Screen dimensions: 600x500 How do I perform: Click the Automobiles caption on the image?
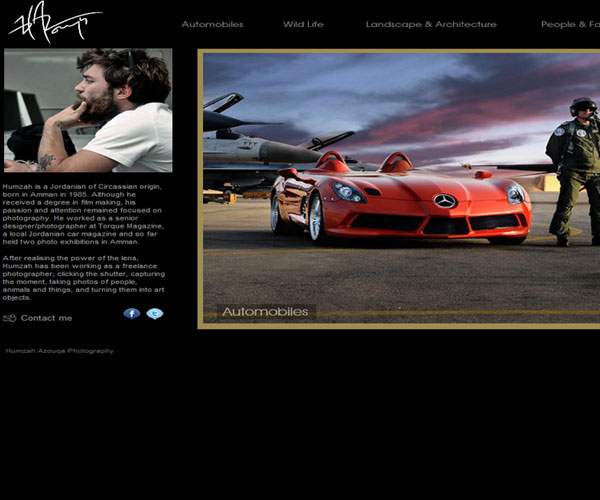tap(265, 312)
